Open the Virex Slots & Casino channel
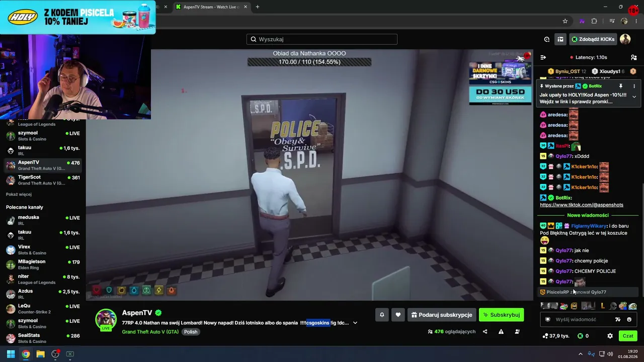Screen dimensions: 644x362 point(43,250)
